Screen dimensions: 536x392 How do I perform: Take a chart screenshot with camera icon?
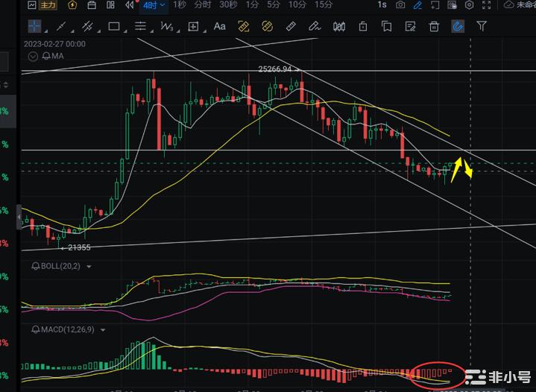click(x=400, y=4)
